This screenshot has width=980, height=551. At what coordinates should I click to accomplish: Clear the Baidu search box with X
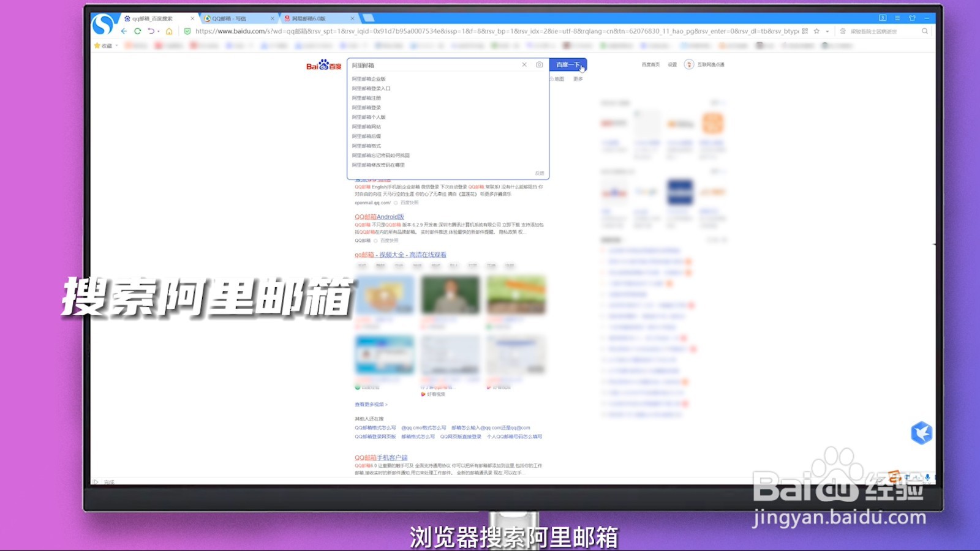point(524,65)
